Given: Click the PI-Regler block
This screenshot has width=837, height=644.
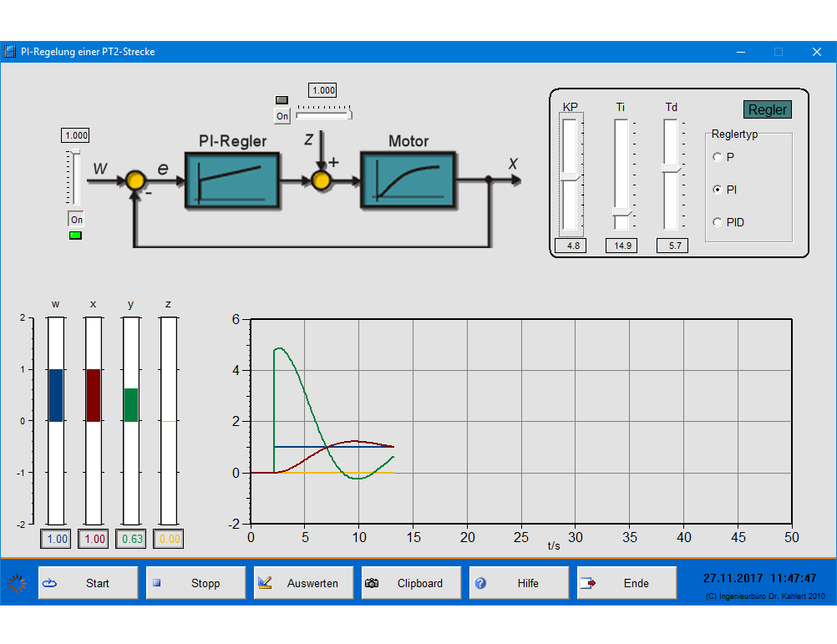Looking at the screenshot, I should (232, 180).
